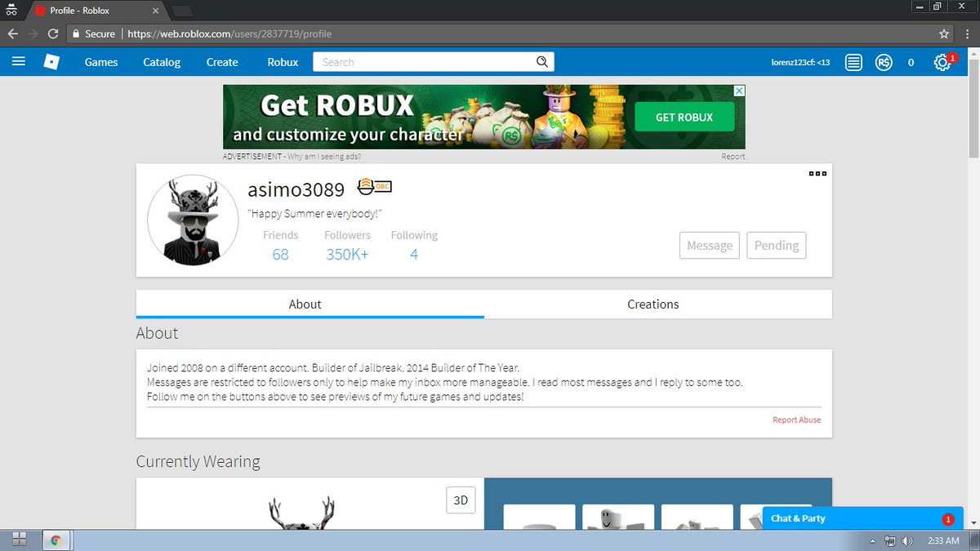Select the Profile - Roblox browser tab

pyautogui.click(x=98, y=11)
